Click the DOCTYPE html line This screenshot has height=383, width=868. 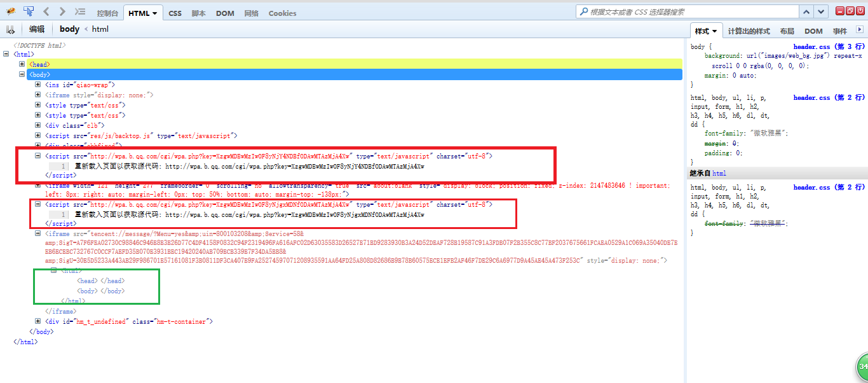39,45
